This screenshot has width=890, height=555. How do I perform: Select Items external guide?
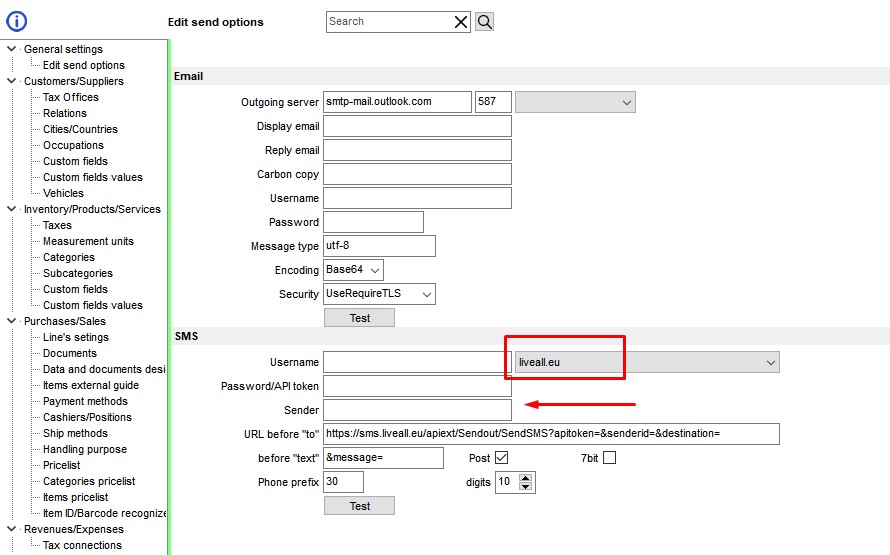[x=91, y=385]
